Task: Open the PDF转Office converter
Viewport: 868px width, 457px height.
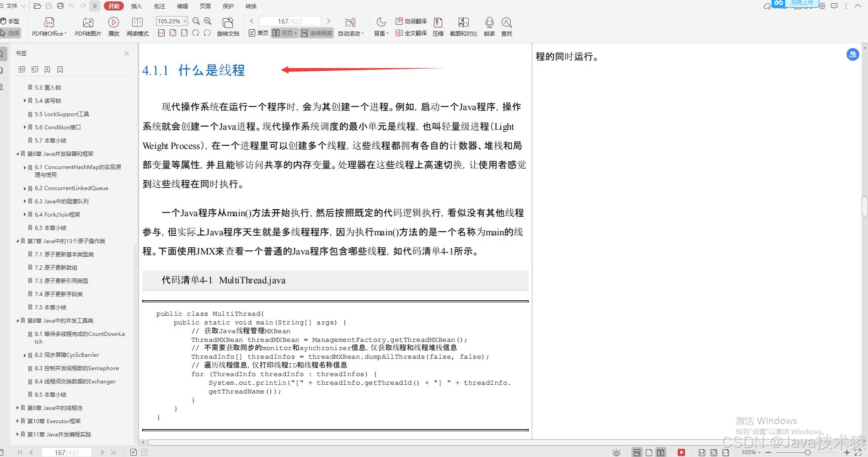Action: (49, 27)
